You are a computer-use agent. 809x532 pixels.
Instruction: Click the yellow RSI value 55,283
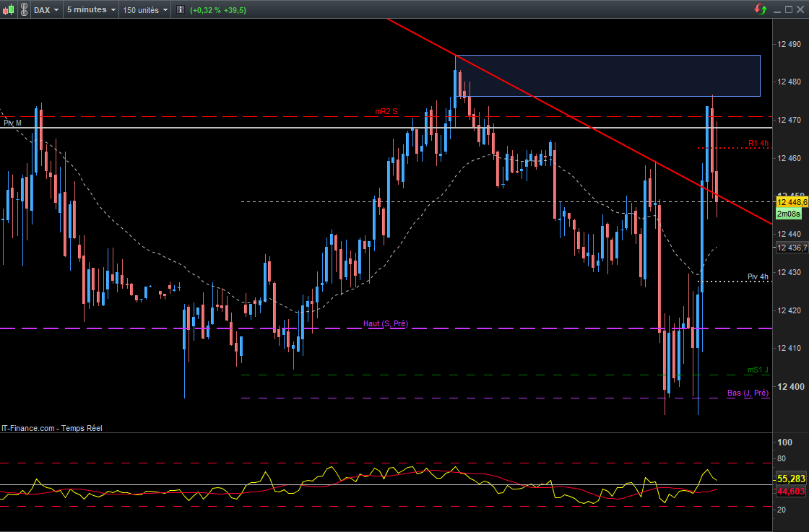coord(791,479)
